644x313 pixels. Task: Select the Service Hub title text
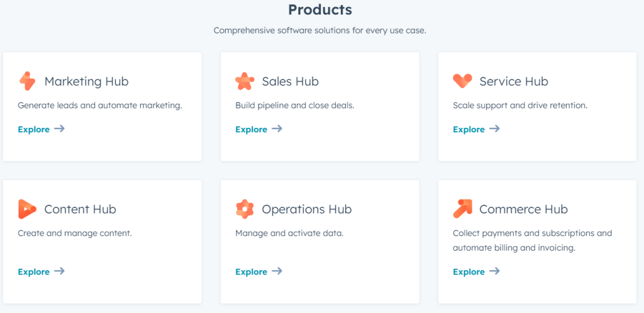click(514, 81)
